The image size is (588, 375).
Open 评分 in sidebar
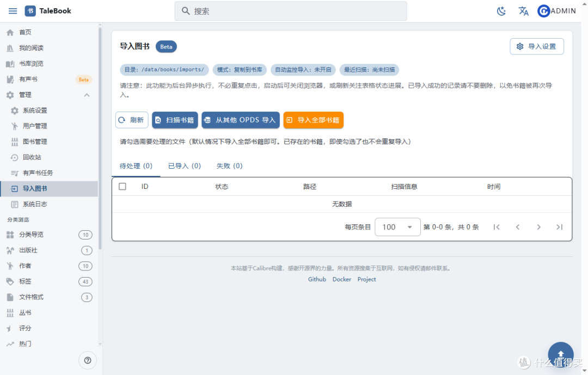49,329
